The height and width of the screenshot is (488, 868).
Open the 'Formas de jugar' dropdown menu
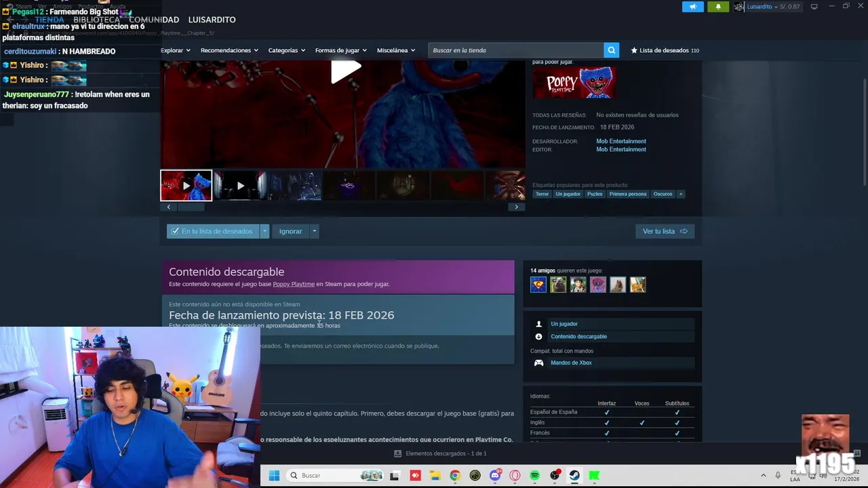click(340, 50)
